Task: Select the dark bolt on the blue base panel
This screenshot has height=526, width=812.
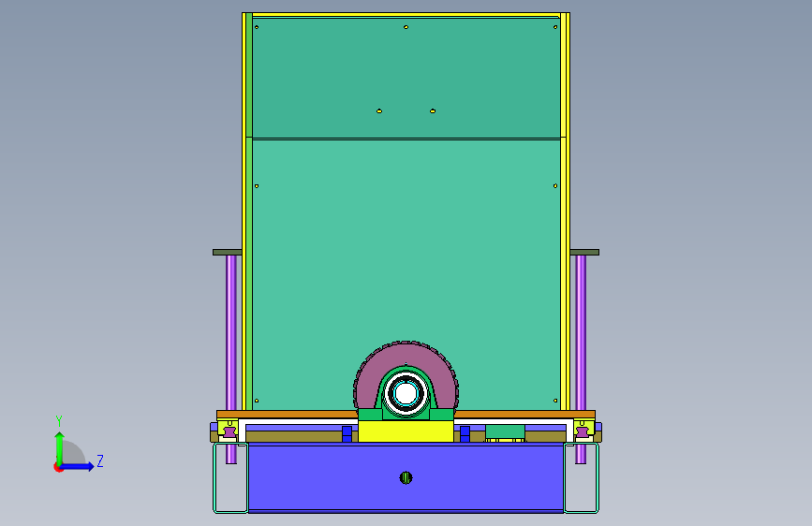Action: click(406, 477)
